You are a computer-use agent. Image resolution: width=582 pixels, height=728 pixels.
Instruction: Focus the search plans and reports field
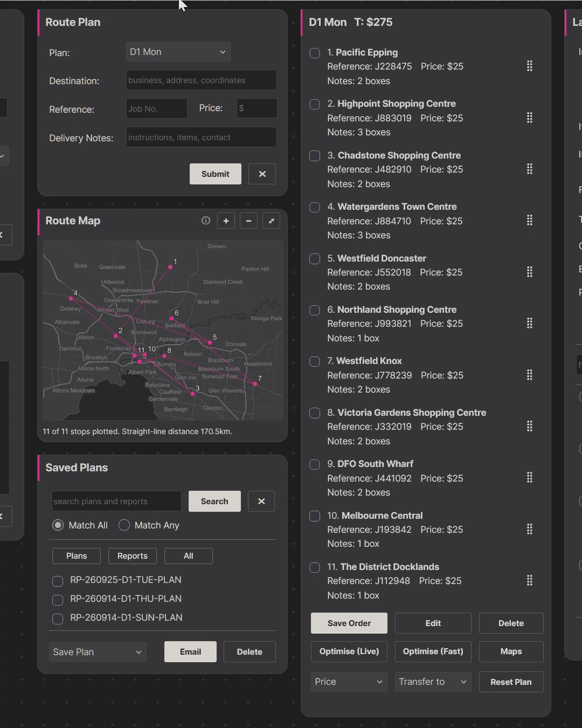click(x=117, y=502)
